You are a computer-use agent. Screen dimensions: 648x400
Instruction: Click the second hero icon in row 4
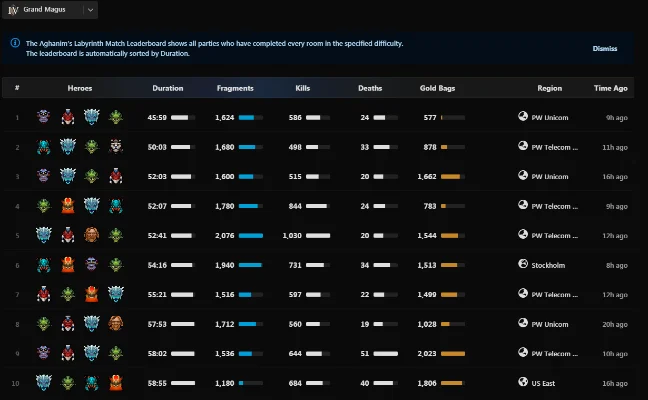coord(67,206)
